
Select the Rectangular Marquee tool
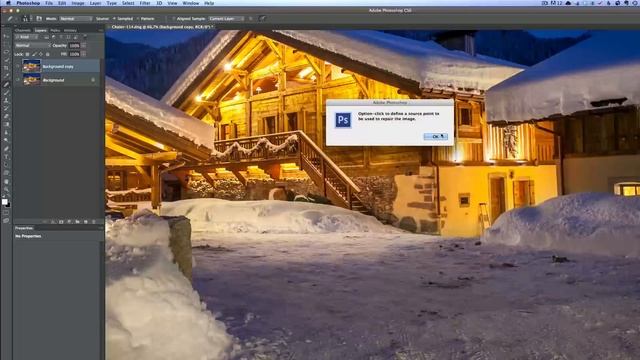[6, 44]
